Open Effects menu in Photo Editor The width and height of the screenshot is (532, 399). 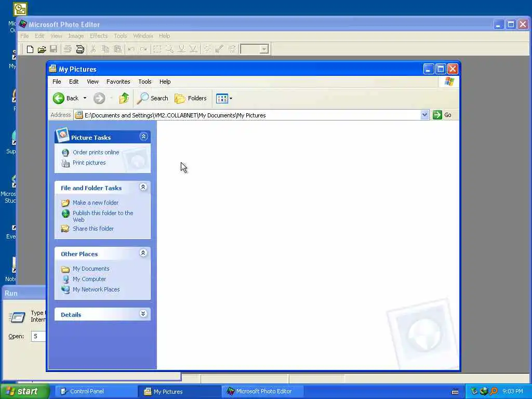pyautogui.click(x=98, y=36)
